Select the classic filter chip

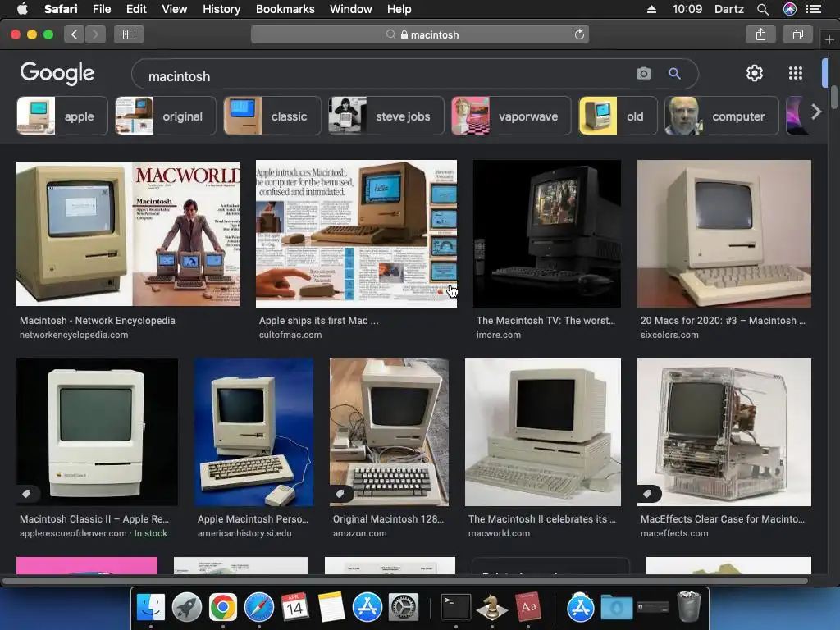pyautogui.click(x=272, y=116)
